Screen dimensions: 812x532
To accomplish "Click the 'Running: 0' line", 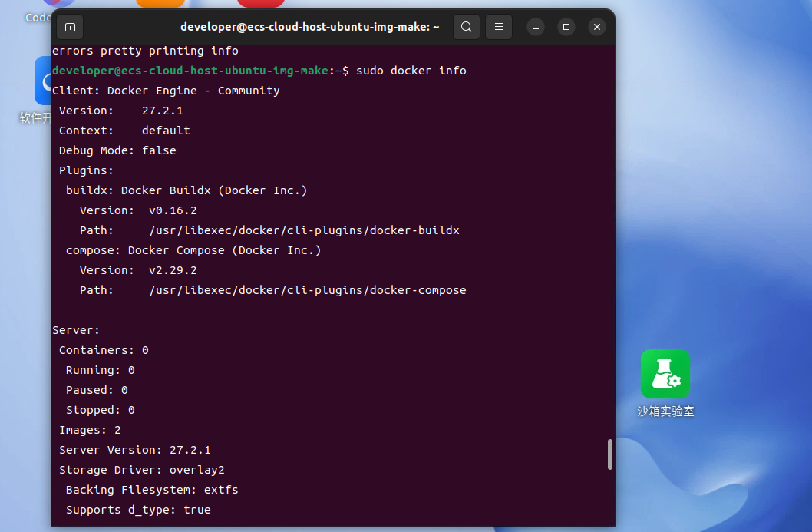I will point(100,370).
